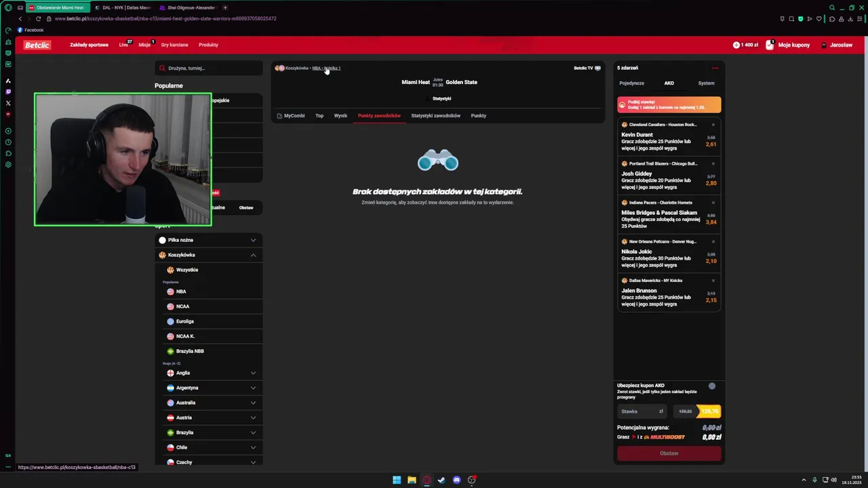Show hidden system tray icons
Image resolution: width=868 pixels, height=488 pixels.
point(804,480)
